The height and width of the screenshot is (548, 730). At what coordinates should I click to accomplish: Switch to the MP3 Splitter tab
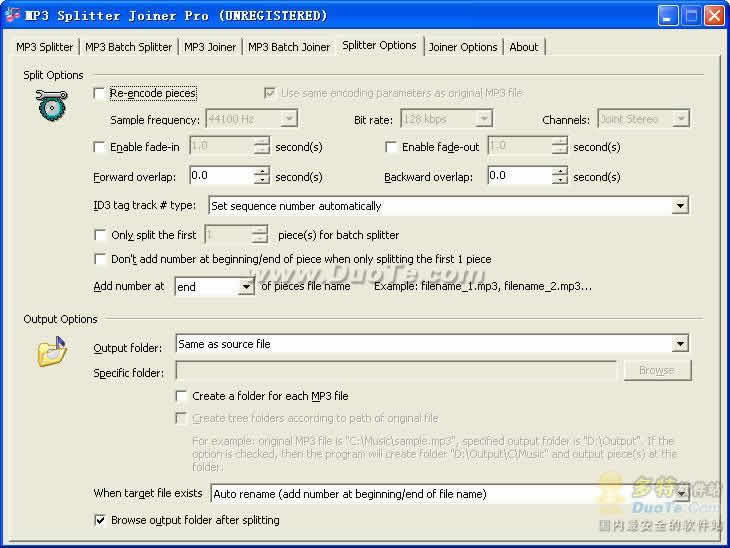(45, 47)
